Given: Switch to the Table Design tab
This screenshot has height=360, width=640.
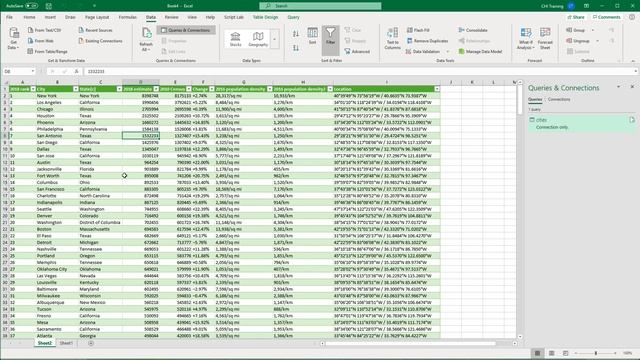Looking at the screenshot, I should 265,17.
